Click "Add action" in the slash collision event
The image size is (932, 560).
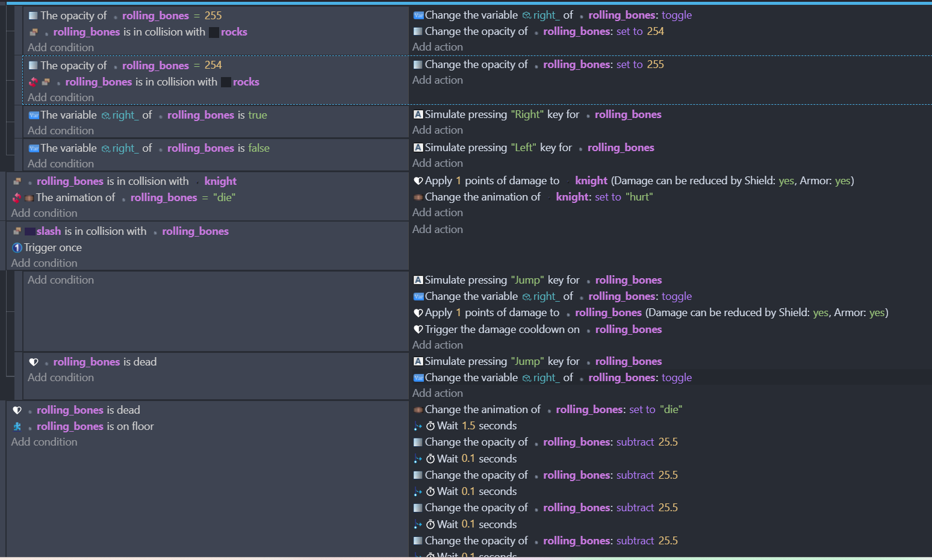(x=438, y=229)
